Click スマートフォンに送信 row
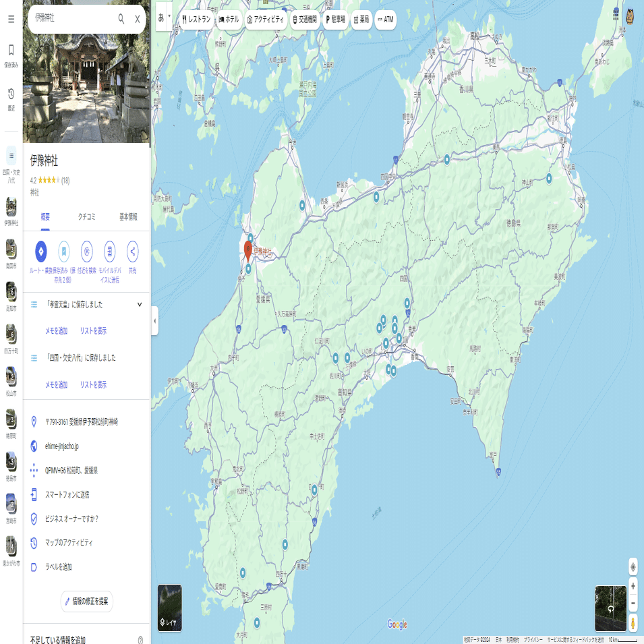644x644 pixels. click(x=86, y=494)
